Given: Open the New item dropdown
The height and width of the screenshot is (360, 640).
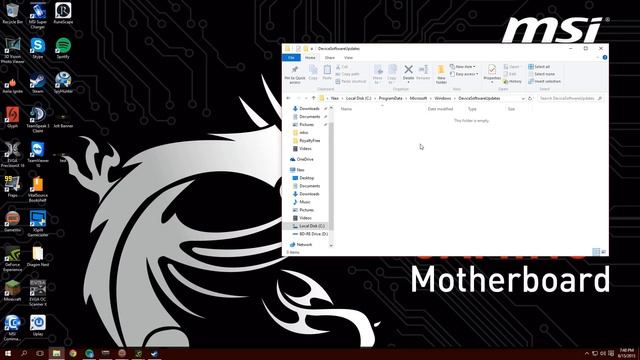Looking at the screenshot, I should pos(462,67).
